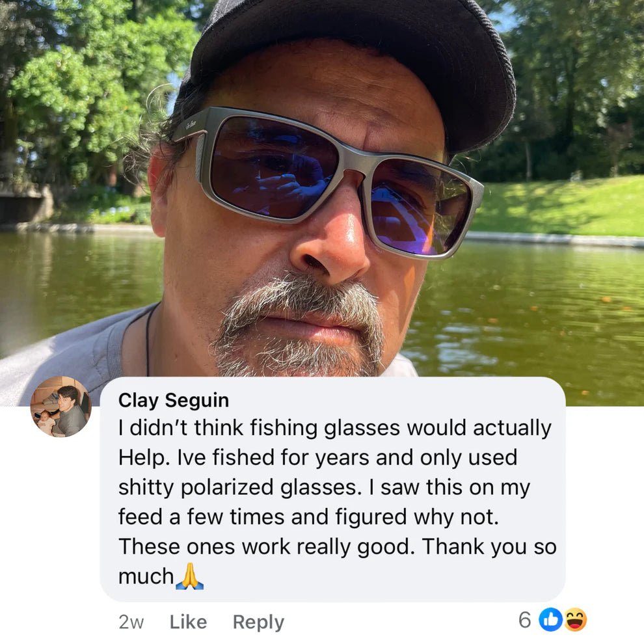Click the man's gray mustache in photo
The height and width of the screenshot is (644, 644).
coord(299,299)
